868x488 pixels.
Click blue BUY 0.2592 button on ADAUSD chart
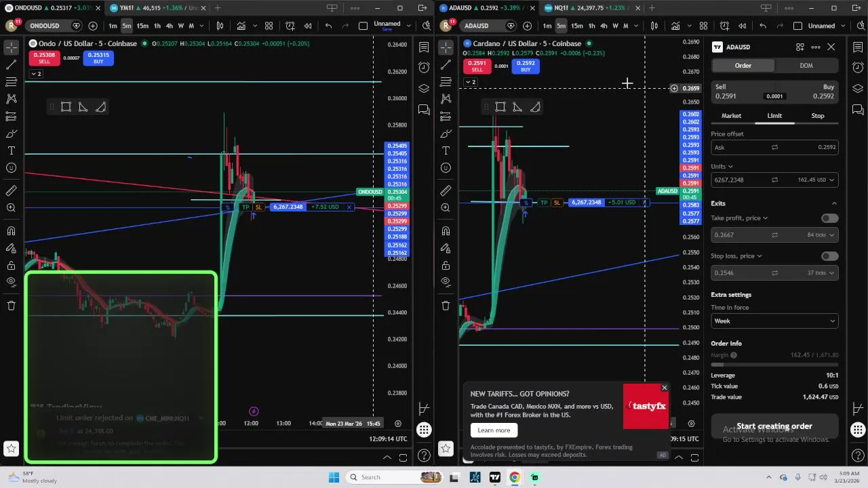526,66
